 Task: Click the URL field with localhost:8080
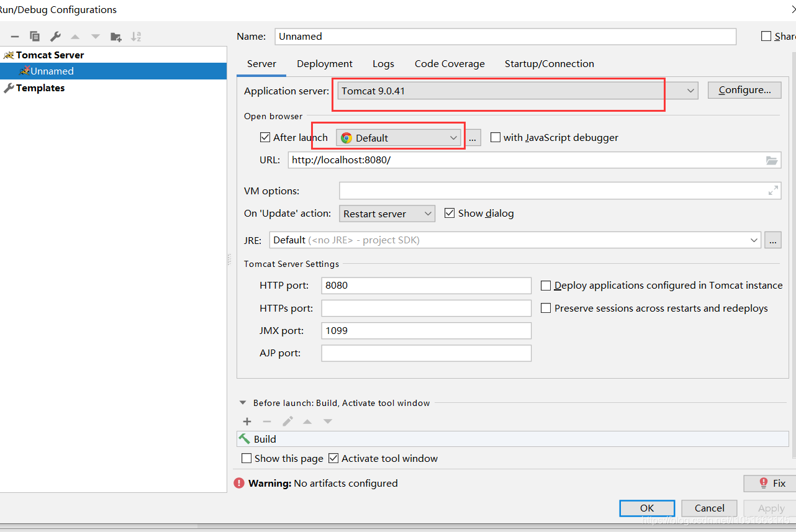pyautogui.click(x=534, y=160)
